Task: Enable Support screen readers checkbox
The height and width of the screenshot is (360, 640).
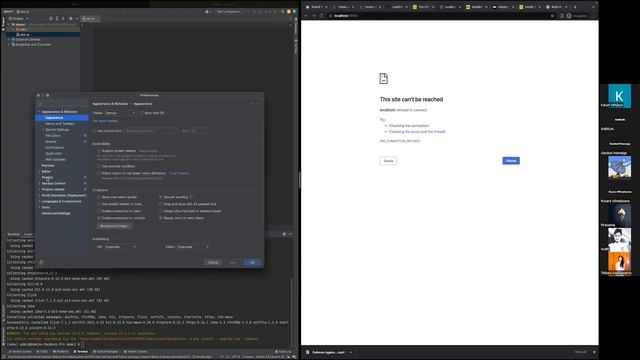Action: (x=99, y=151)
